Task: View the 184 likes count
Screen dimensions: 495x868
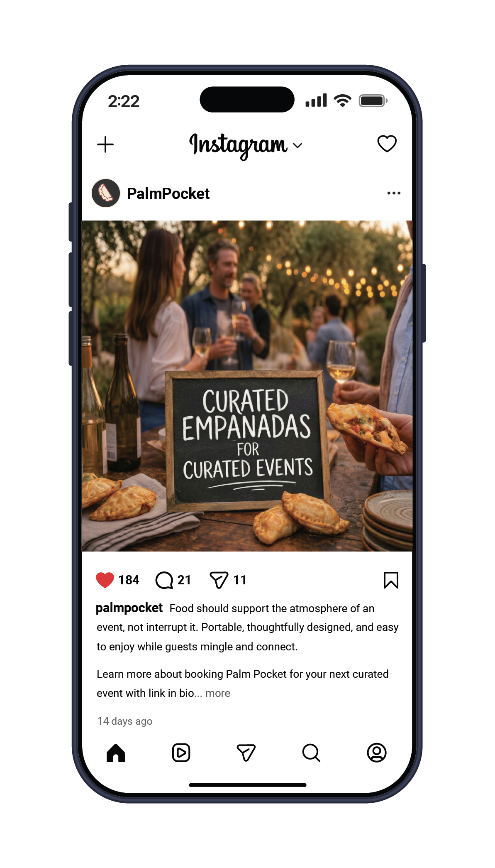Action: coord(129,580)
